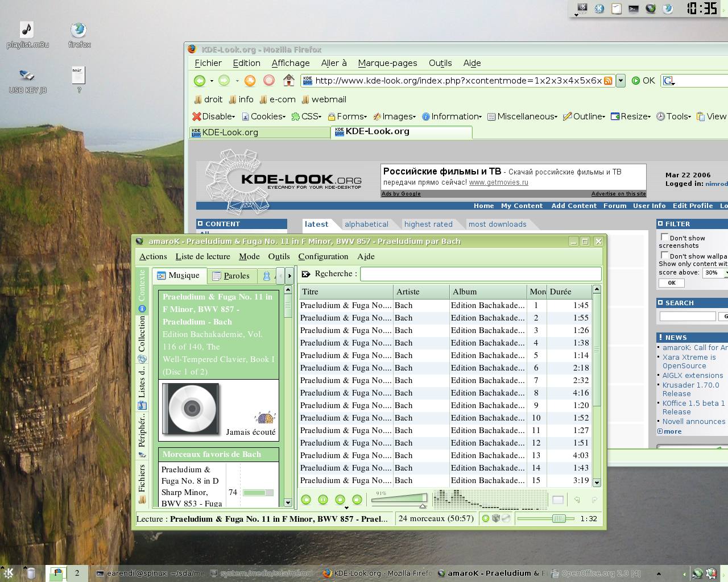The width and height of the screenshot is (728, 582).
Task: Click the filter OK button on KDE-Look
Action: coord(672,283)
